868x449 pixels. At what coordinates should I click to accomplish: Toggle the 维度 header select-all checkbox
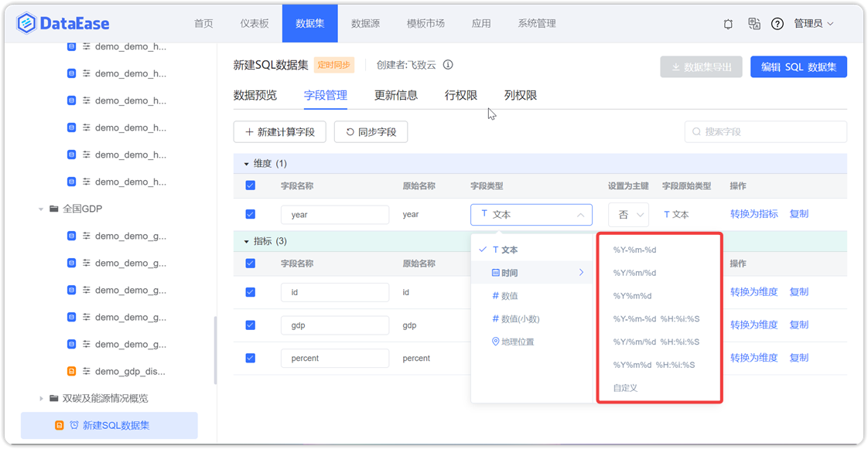coord(250,185)
